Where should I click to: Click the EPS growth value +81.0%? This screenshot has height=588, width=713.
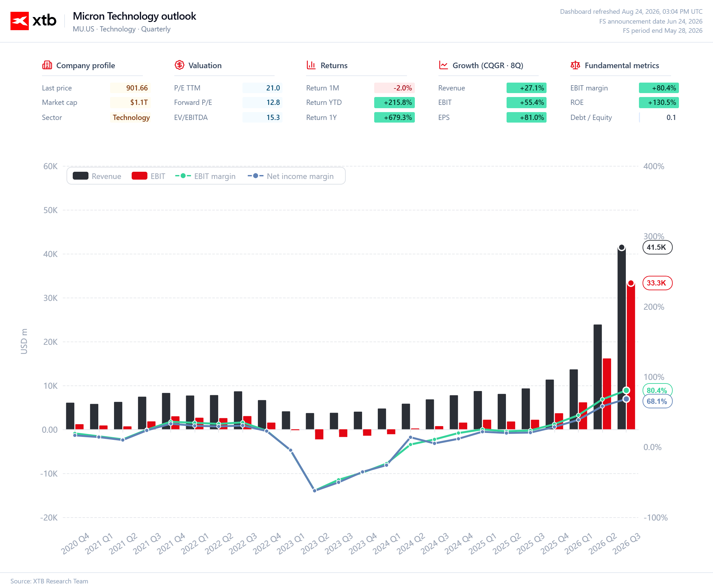click(527, 118)
